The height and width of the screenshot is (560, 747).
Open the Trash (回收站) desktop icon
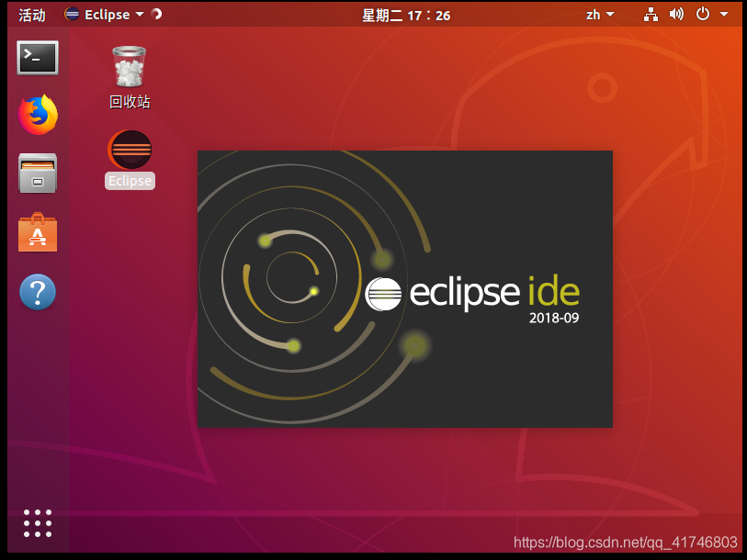click(x=130, y=67)
